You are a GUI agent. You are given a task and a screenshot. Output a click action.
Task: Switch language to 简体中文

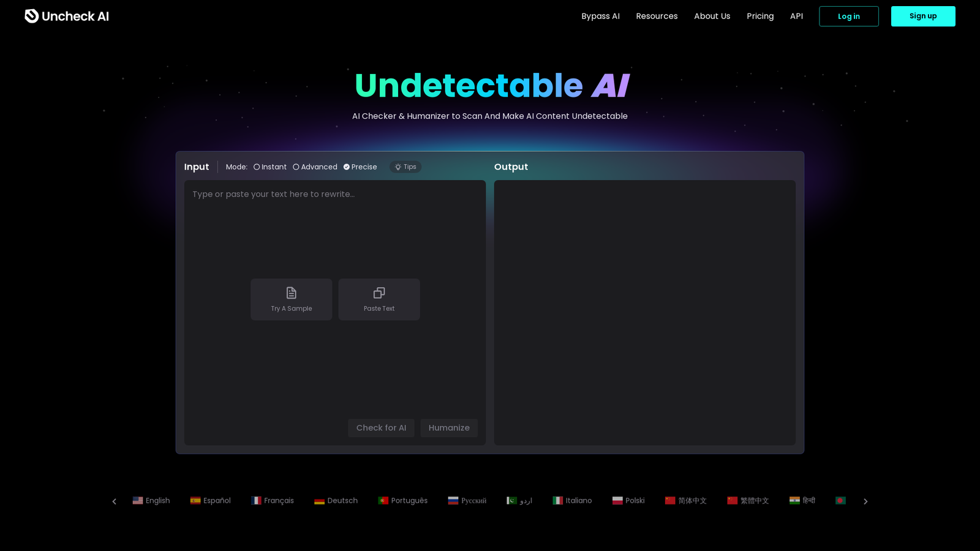click(686, 501)
